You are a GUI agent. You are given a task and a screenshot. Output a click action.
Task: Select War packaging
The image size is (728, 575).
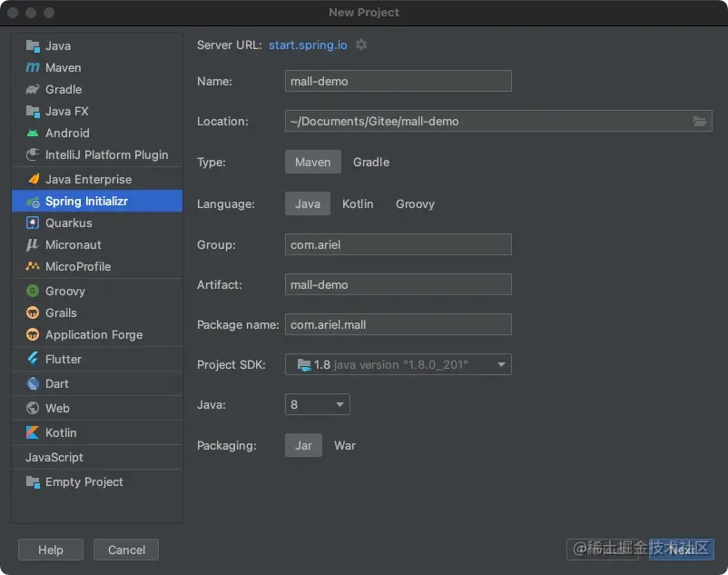click(345, 445)
